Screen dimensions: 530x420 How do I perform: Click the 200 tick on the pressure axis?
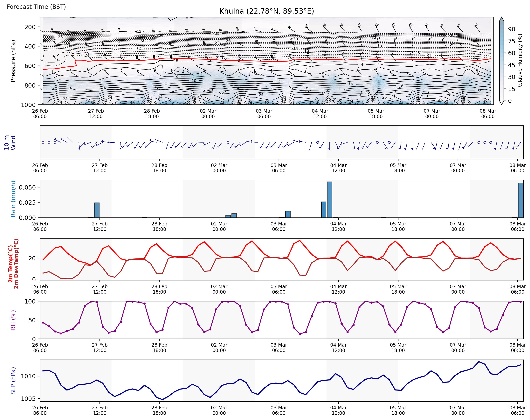pos(30,27)
